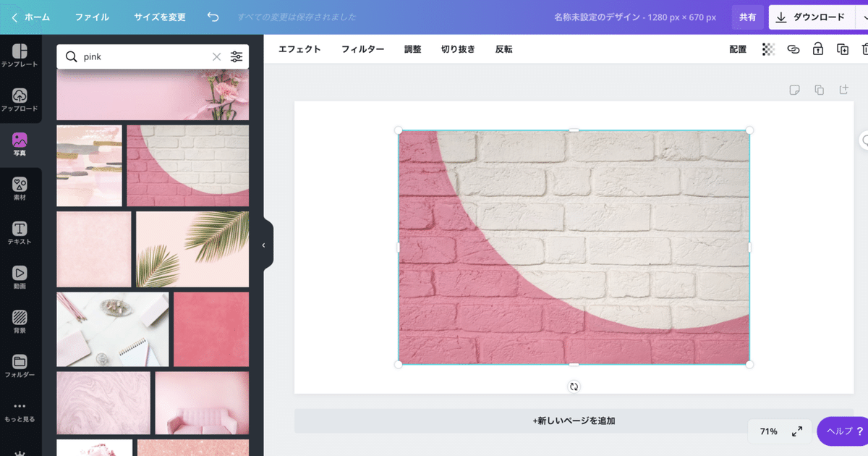Open the ヘルプ ? help button

pos(843,431)
